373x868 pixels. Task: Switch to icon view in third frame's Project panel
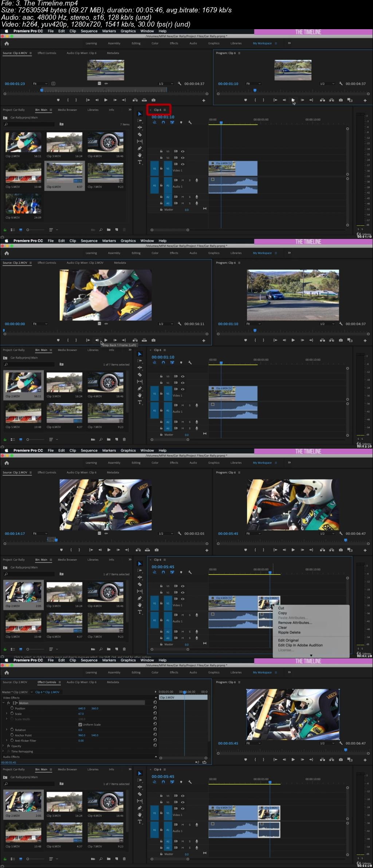[x=21, y=649]
